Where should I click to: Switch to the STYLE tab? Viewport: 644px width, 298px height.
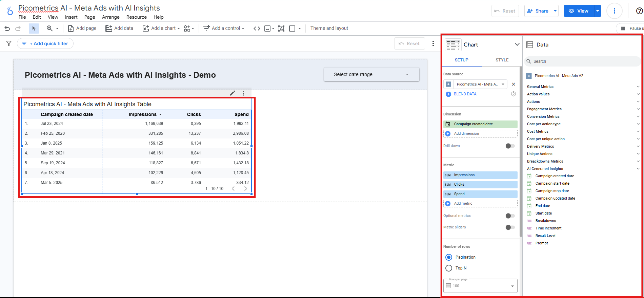point(502,60)
